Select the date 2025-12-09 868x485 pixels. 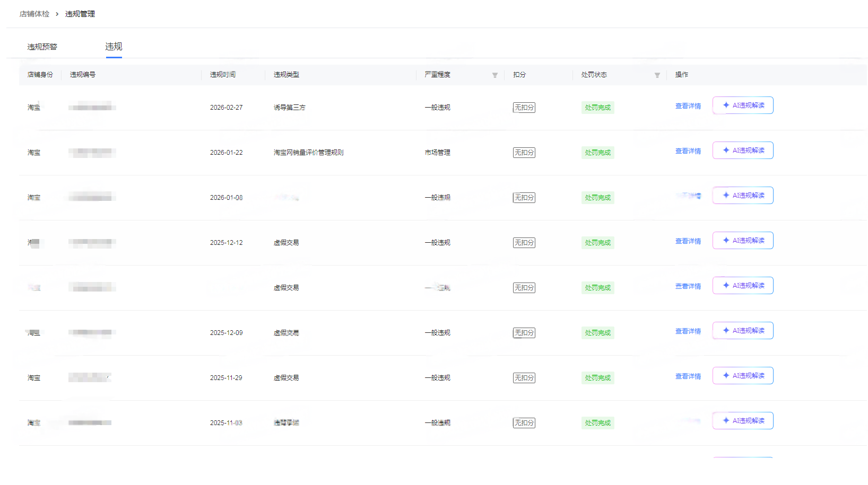pyautogui.click(x=227, y=333)
